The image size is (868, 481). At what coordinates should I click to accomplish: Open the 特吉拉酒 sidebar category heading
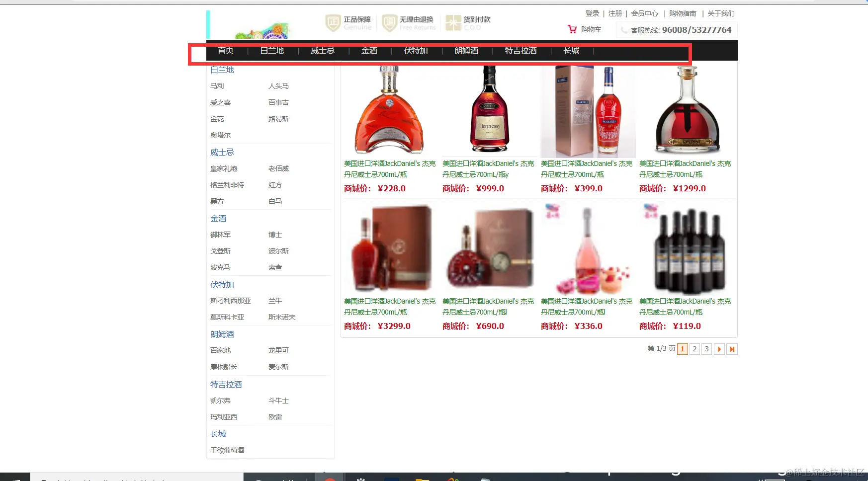pos(226,385)
